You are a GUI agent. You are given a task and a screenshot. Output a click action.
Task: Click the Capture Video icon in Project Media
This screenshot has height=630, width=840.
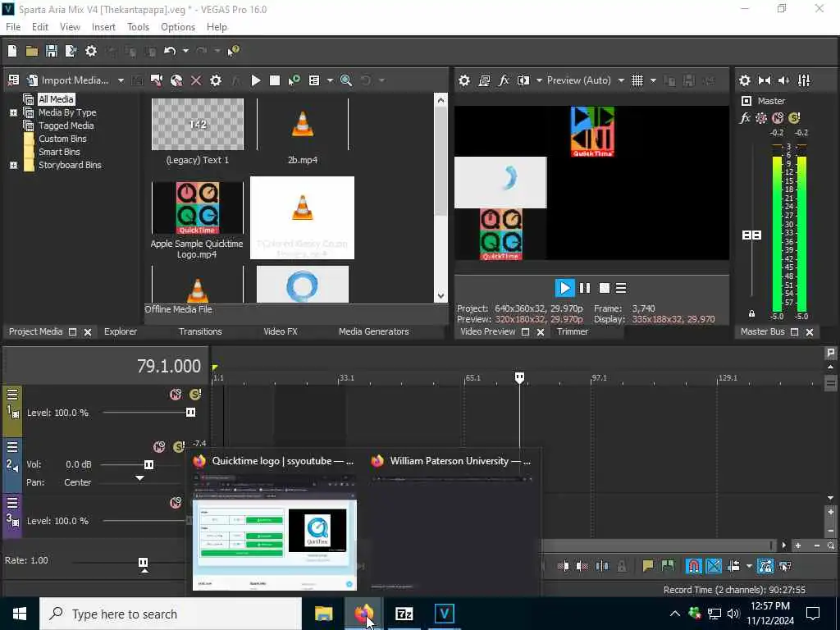pyautogui.click(x=157, y=80)
